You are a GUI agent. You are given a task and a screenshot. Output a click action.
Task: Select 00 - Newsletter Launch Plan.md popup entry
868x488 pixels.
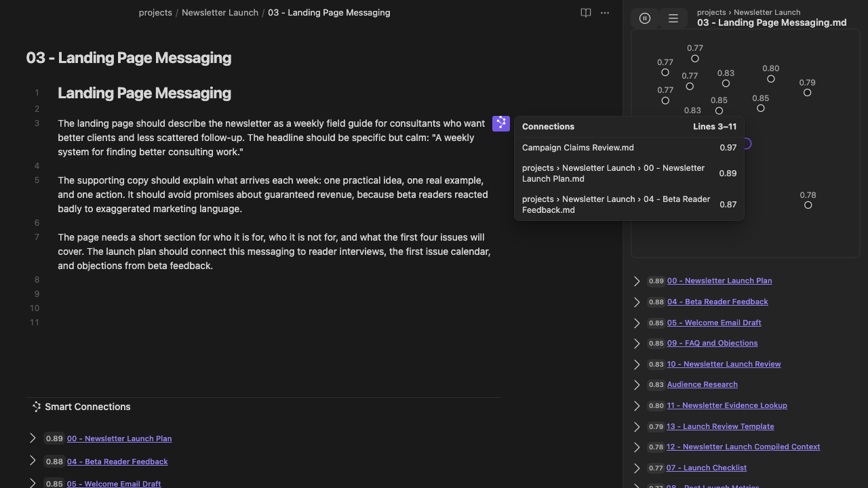(629, 174)
